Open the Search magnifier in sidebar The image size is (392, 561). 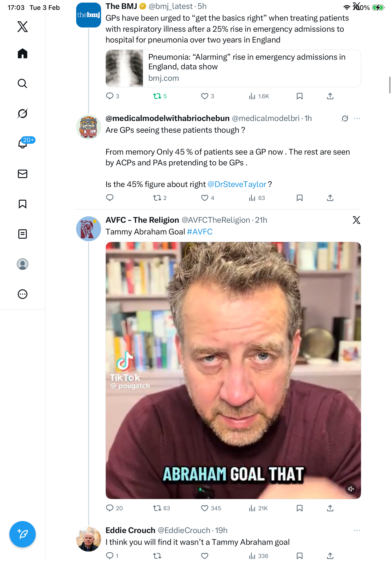23,84
